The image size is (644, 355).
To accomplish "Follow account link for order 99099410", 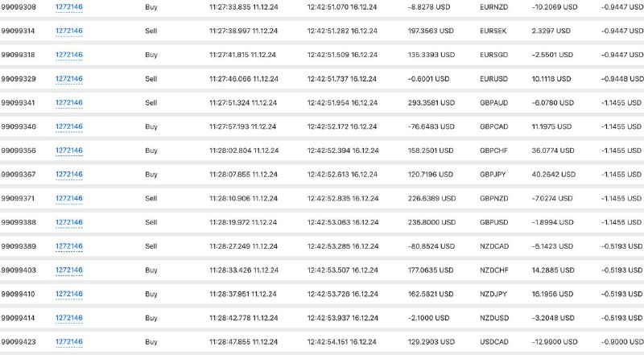I will pyautogui.click(x=69, y=293).
